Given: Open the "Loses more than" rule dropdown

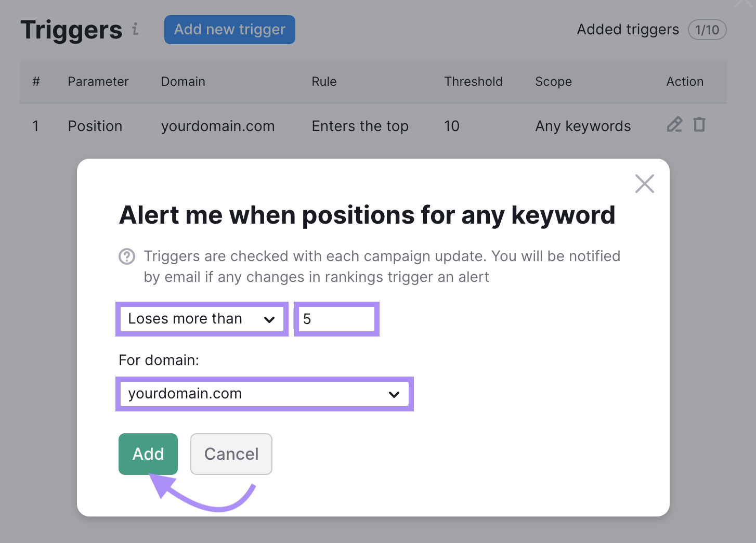Looking at the screenshot, I should click(x=202, y=319).
